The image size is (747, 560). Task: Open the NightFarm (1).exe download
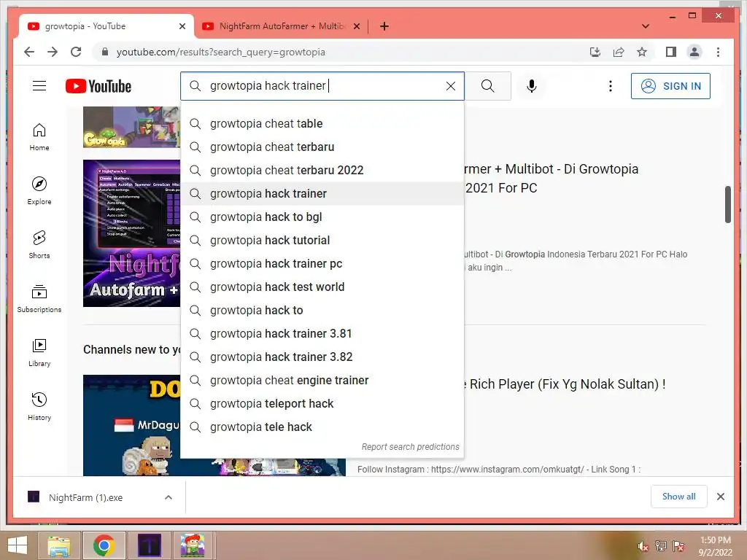pyautogui.click(x=86, y=497)
